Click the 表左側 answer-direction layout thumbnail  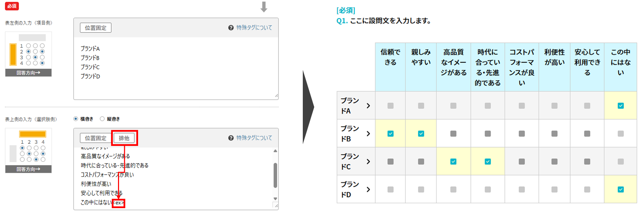tap(28, 54)
